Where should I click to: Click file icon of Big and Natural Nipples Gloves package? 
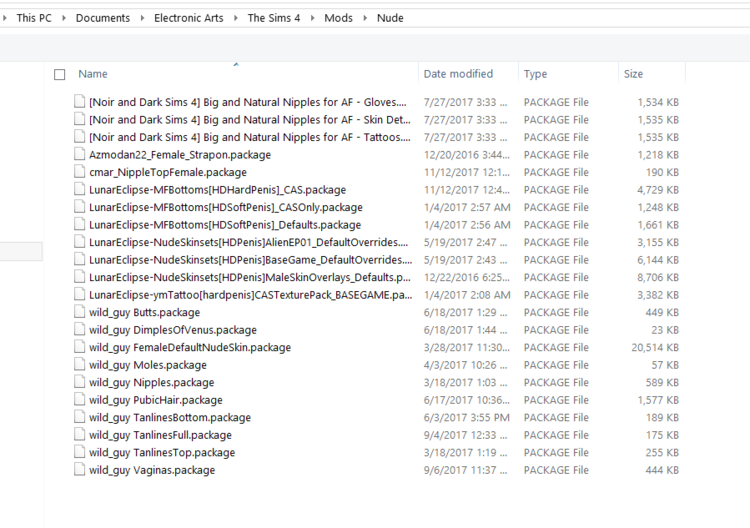(79, 101)
